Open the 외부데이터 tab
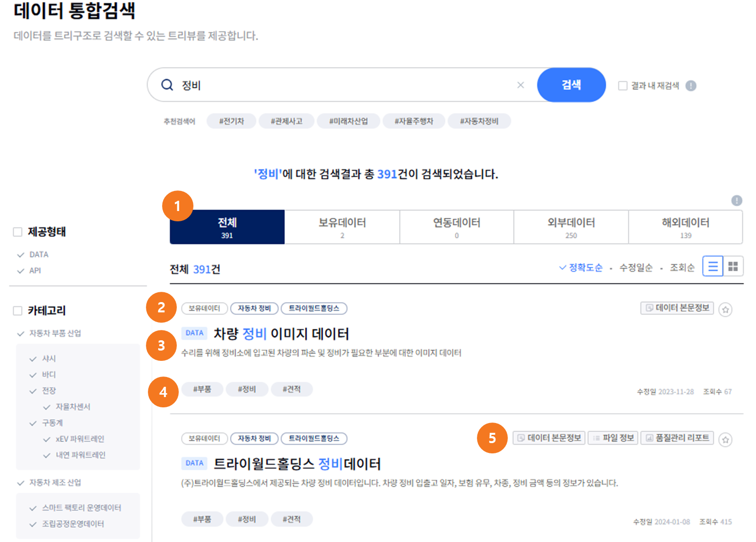The width and height of the screenshot is (756, 542). click(x=571, y=227)
